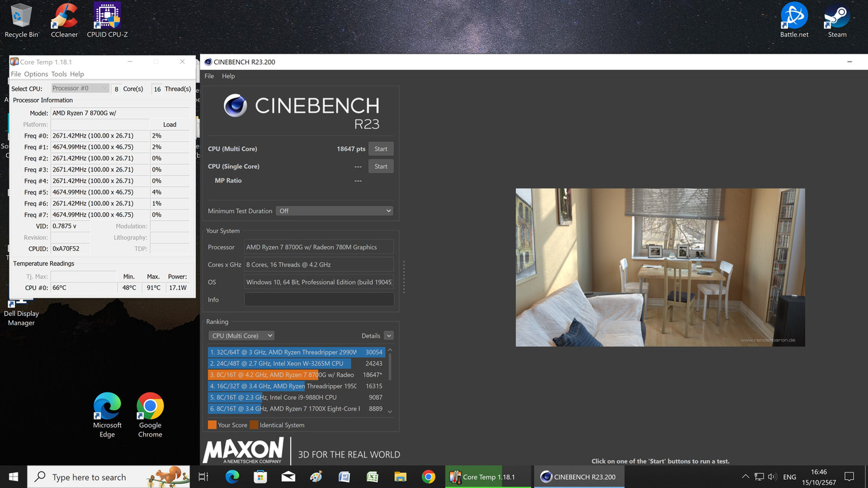
Task: Open the Core Temp Options menu
Action: click(36, 74)
